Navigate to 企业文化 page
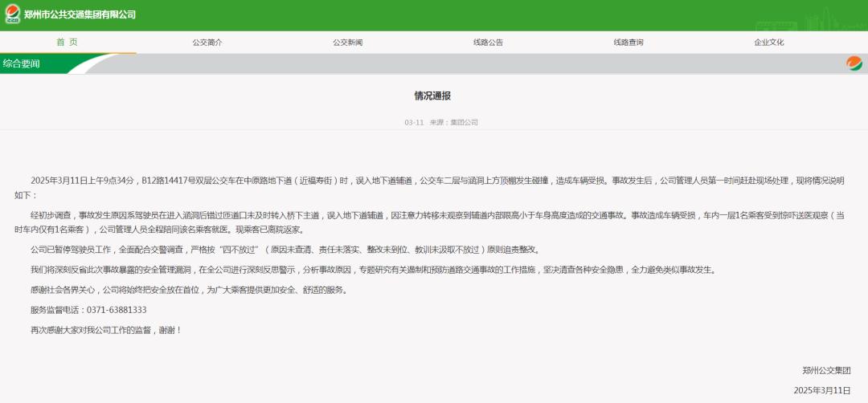This screenshot has width=868, height=403. click(769, 43)
